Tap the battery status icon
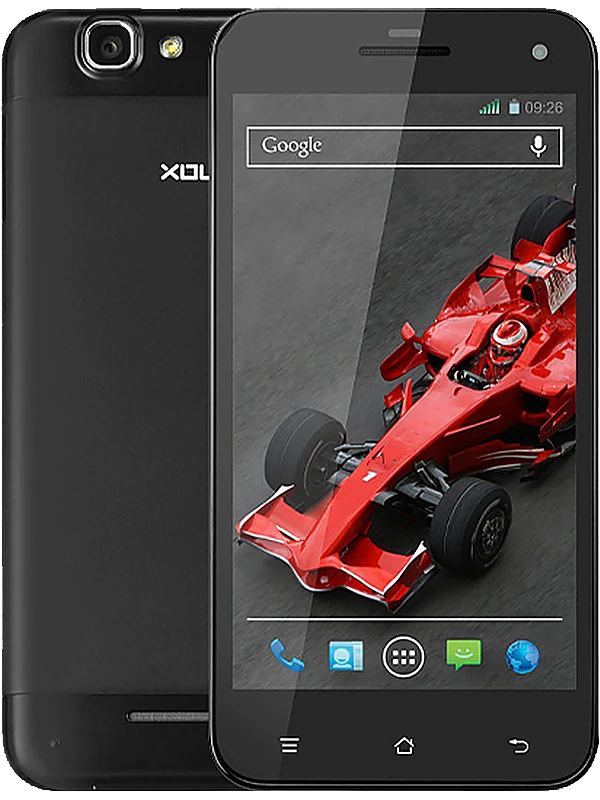The image size is (600, 800). click(514, 107)
